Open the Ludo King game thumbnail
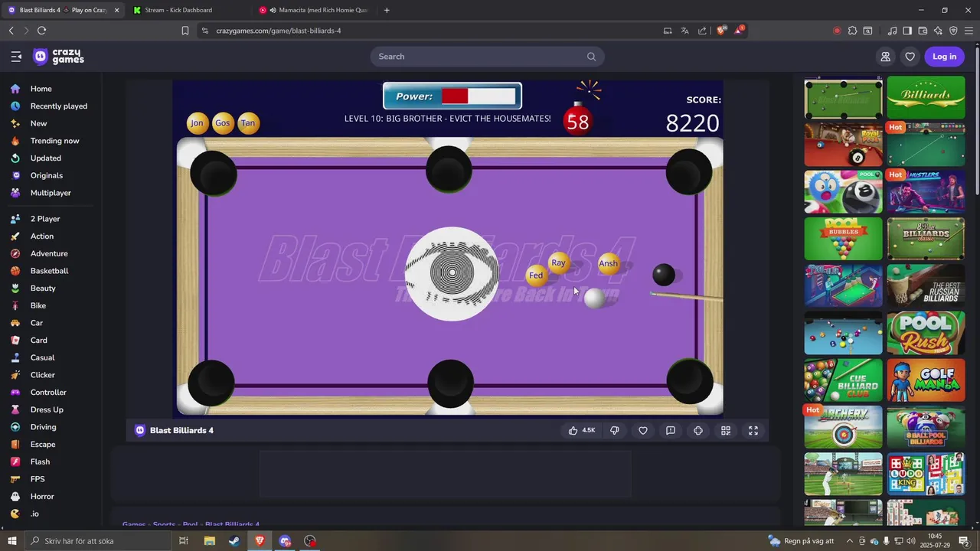This screenshot has height=551, width=980. 926,474
